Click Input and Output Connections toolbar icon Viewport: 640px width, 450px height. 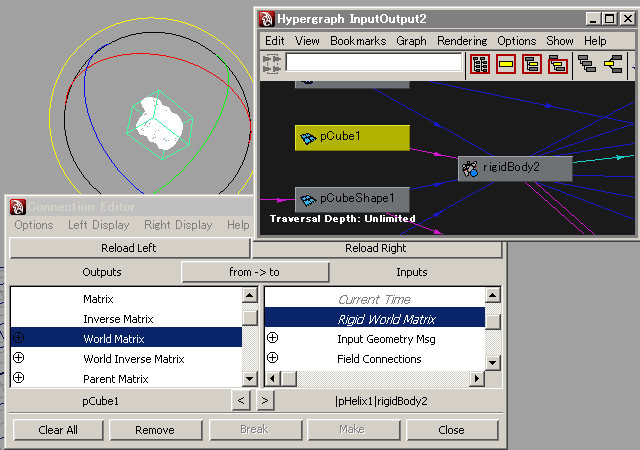click(613, 64)
